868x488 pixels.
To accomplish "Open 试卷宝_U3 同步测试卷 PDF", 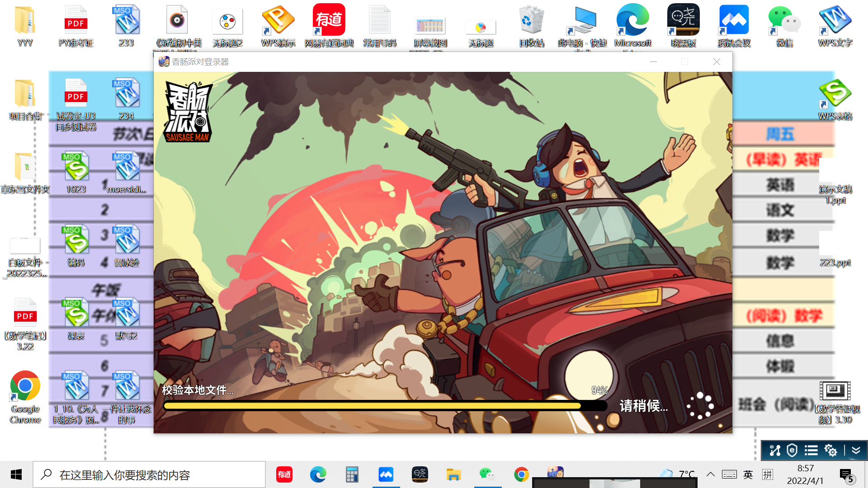I will [x=75, y=105].
